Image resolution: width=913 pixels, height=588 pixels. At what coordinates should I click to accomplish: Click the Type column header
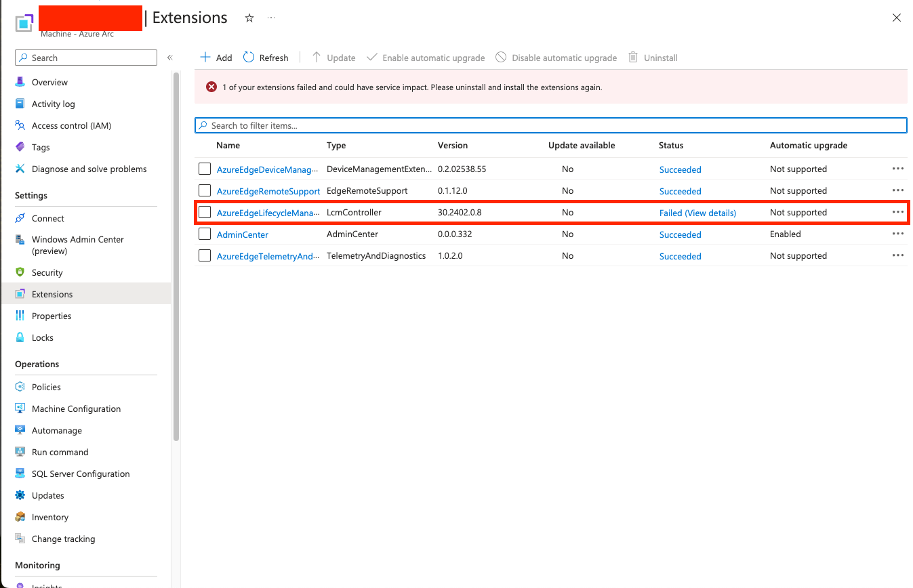(336, 145)
